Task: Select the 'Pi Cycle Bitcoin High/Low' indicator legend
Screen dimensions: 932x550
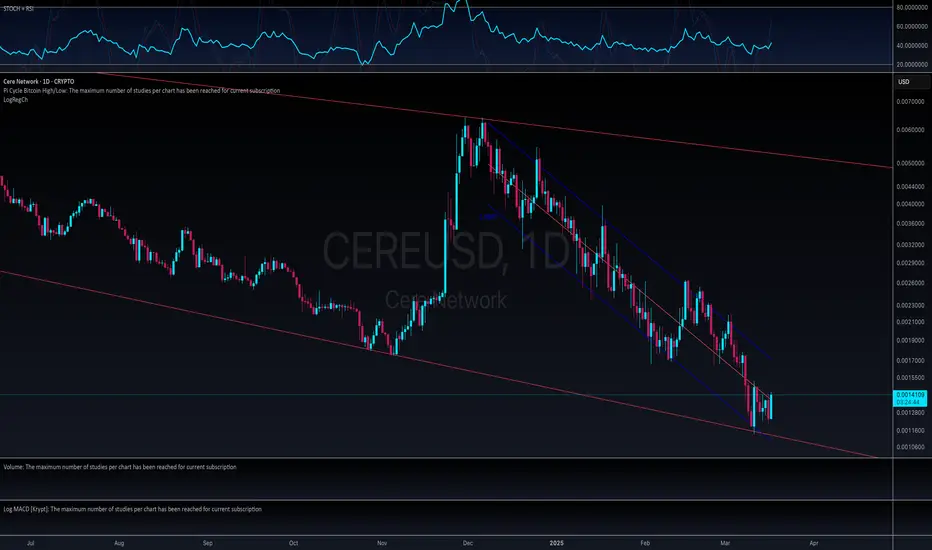Action: [141, 91]
